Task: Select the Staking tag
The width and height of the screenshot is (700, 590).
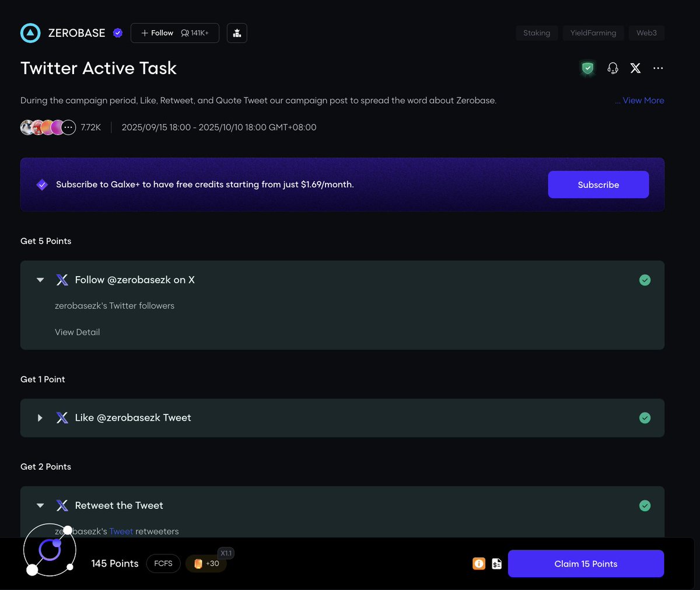Action: point(537,33)
